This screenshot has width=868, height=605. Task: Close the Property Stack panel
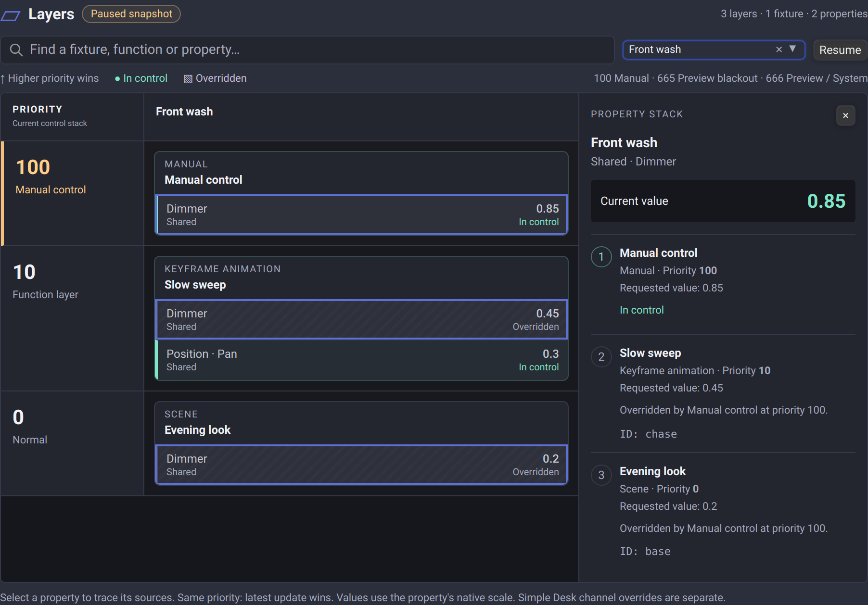point(845,115)
